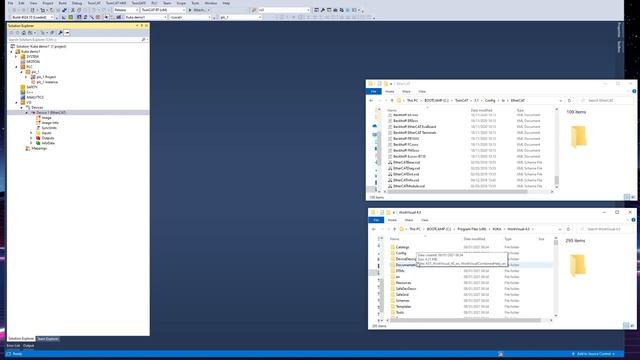Open the View tab in WorkVisual window
The height and width of the screenshot is (360, 640).
tap(425, 220)
